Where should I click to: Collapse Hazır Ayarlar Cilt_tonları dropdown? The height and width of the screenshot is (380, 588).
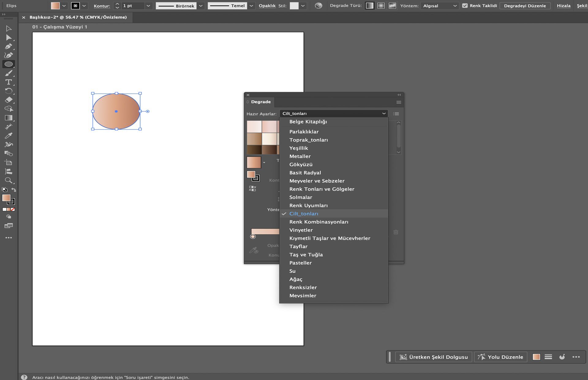coord(383,113)
